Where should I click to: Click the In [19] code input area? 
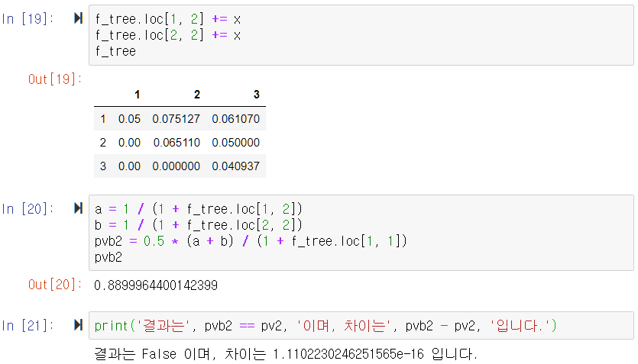[x=361, y=35]
